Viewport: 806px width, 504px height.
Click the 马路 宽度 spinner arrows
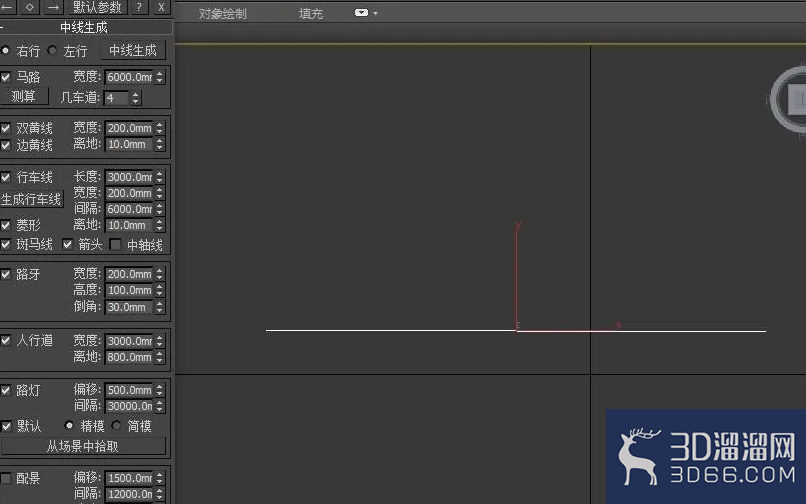(x=159, y=77)
